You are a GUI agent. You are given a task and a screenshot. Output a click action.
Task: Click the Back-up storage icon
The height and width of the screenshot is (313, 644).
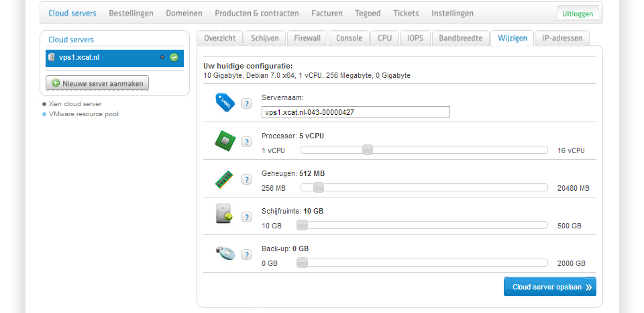(x=225, y=253)
